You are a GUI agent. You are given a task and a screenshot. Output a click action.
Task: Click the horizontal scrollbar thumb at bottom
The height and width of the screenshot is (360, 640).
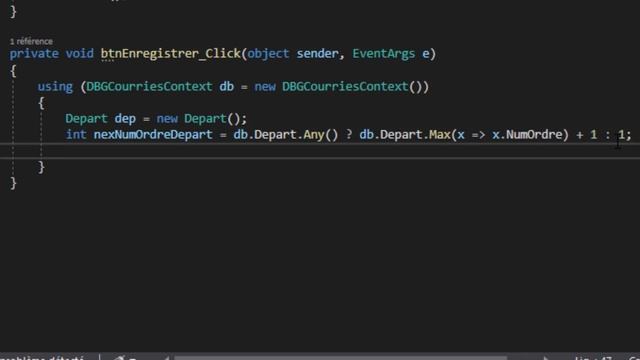(x=340, y=358)
